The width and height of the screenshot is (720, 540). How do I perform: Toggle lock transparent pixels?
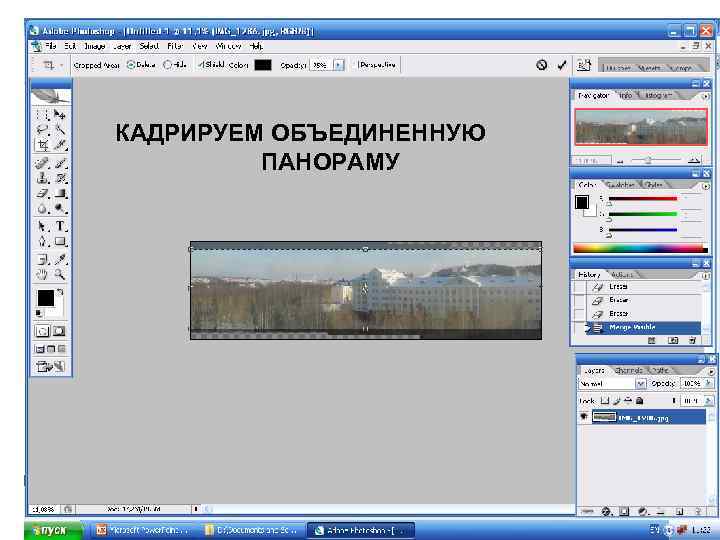tap(605, 400)
